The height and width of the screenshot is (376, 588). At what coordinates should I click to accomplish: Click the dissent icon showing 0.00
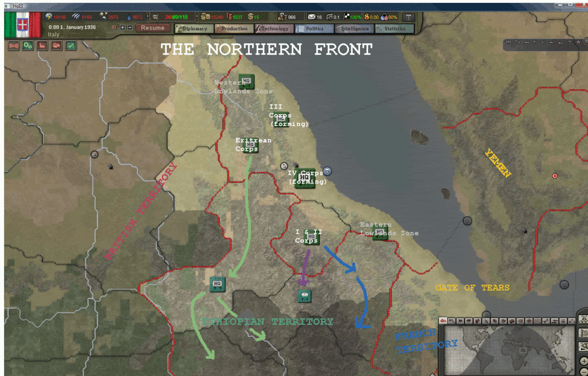pos(367,17)
